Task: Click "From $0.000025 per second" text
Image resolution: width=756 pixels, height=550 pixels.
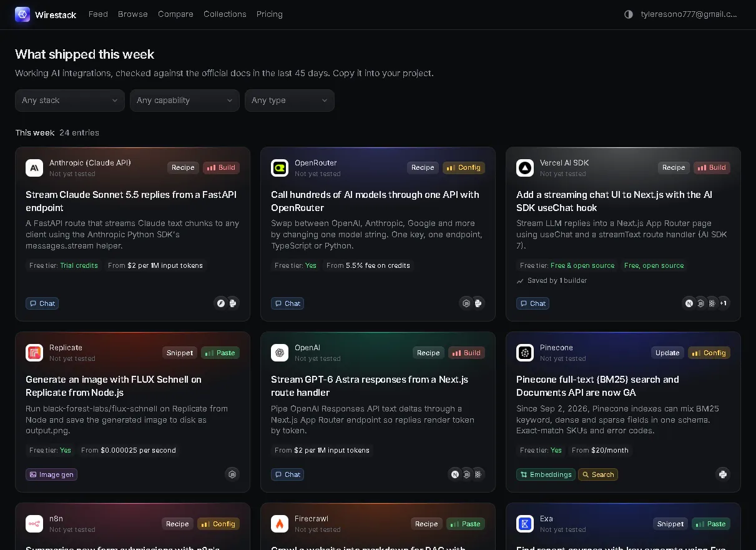Action: pos(129,450)
